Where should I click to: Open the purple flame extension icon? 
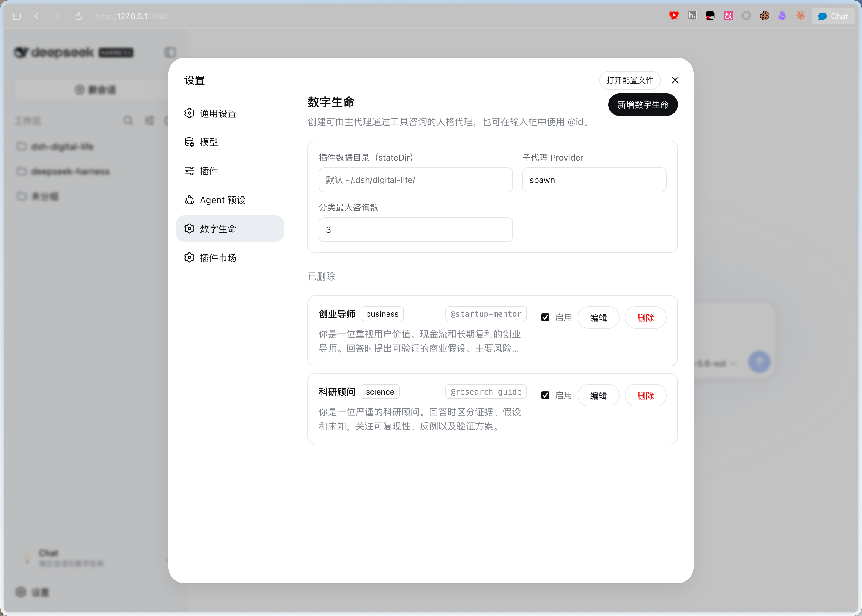pyautogui.click(x=782, y=16)
